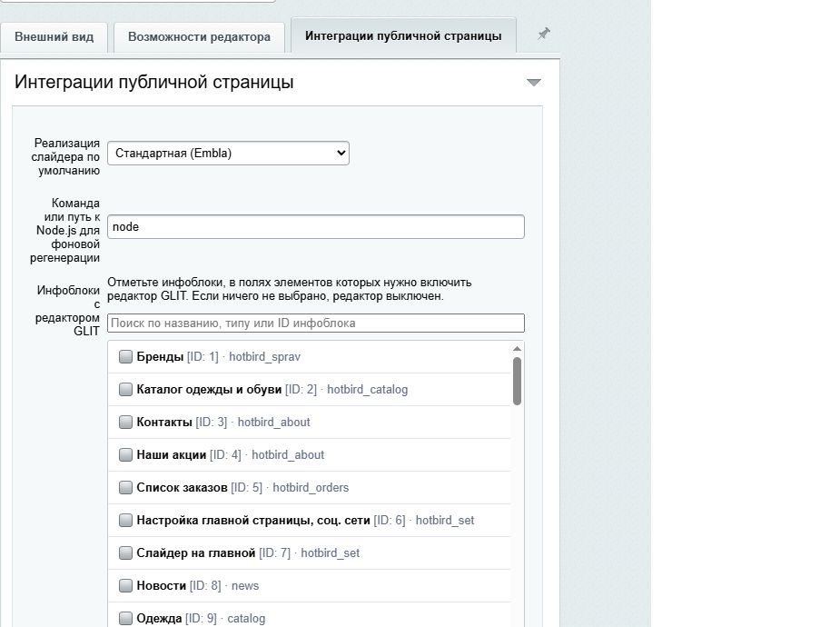Check the Одежда infoblock checkbox
The image size is (840, 627).
[x=125, y=619]
